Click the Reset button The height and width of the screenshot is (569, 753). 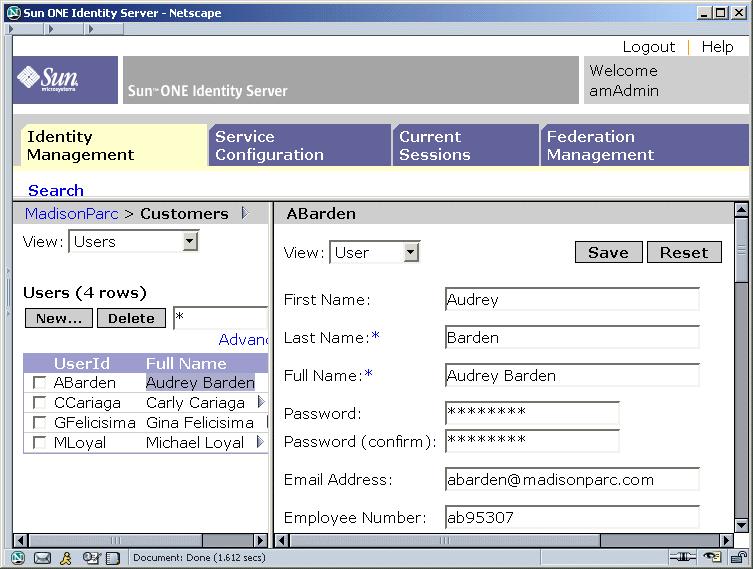pyautogui.click(x=684, y=252)
